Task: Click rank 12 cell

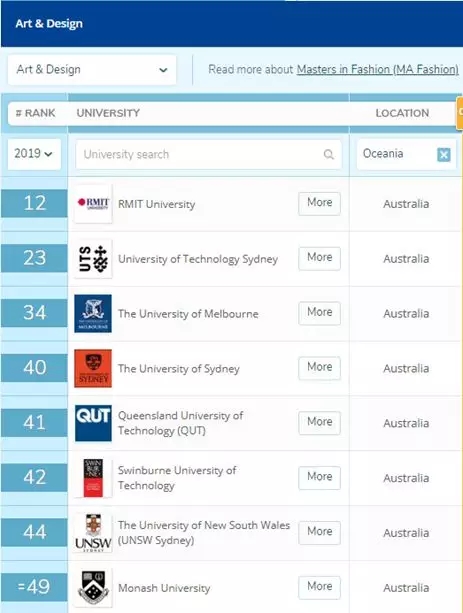Action: (x=34, y=203)
